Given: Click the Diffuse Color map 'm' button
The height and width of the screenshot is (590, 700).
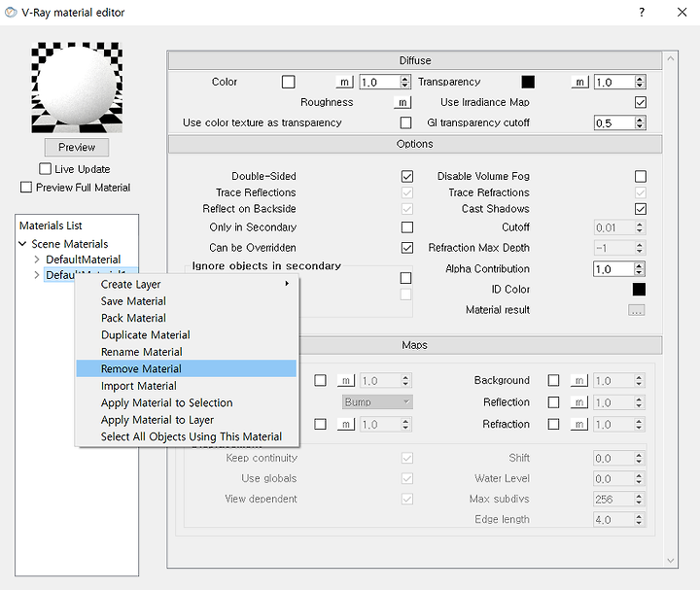Looking at the screenshot, I should [x=344, y=82].
